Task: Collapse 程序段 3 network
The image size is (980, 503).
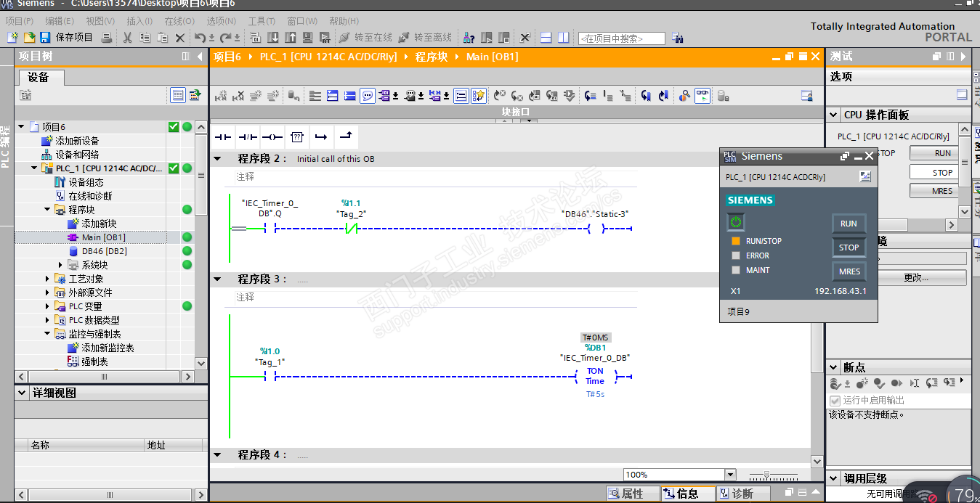Action: pos(217,279)
